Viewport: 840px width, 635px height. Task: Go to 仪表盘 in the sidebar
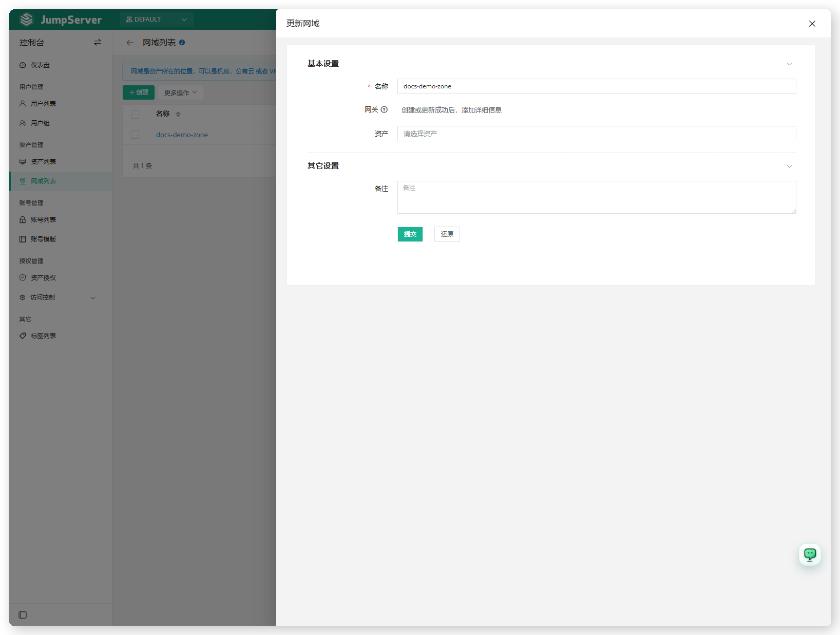(61, 65)
